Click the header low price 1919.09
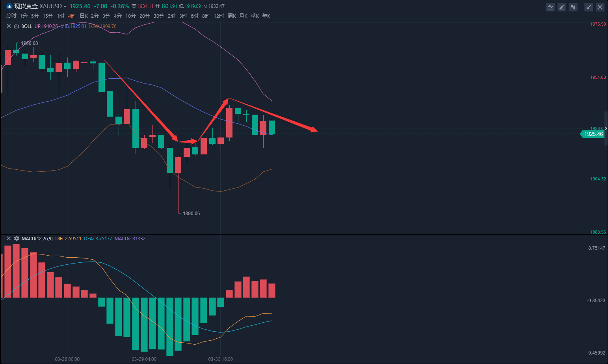 tap(193, 7)
